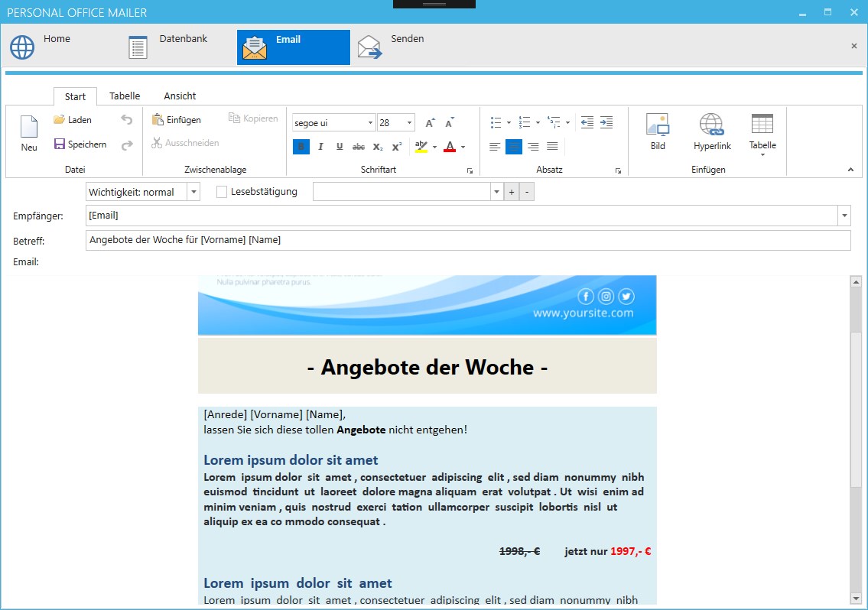Image resolution: width=868 pixels, height=610 pixels.
Task: Toggle bold formatting off
Action: tap(301, 147)
